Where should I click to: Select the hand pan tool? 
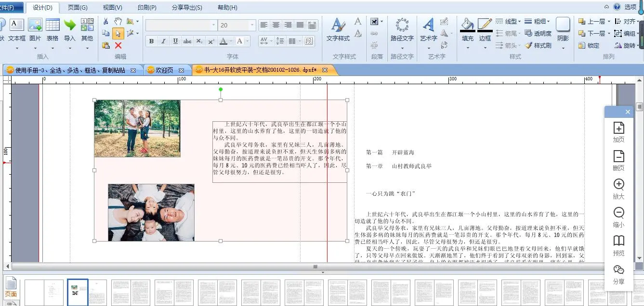pyautogui.click(x=118, y=21)
